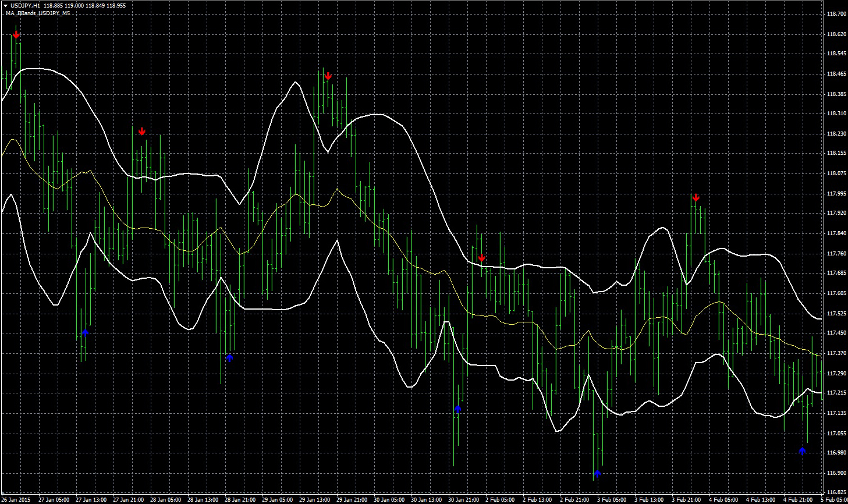Click the blue up arrow near 117.135
Viewport: 848px width, 504px height.
click(x=457, y=409)
